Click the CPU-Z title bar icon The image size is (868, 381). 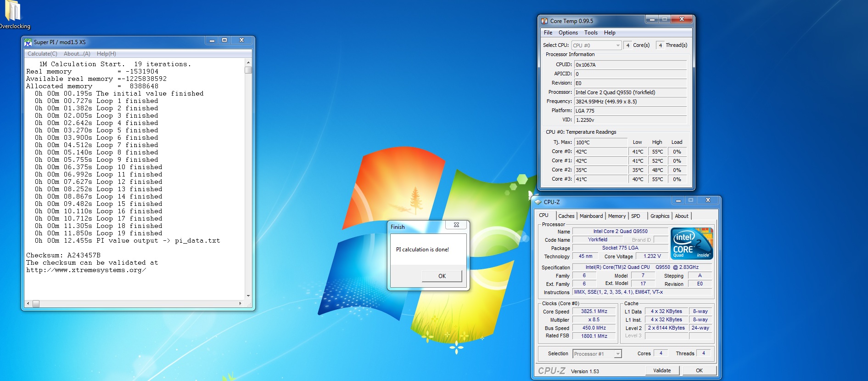[538, 202]
